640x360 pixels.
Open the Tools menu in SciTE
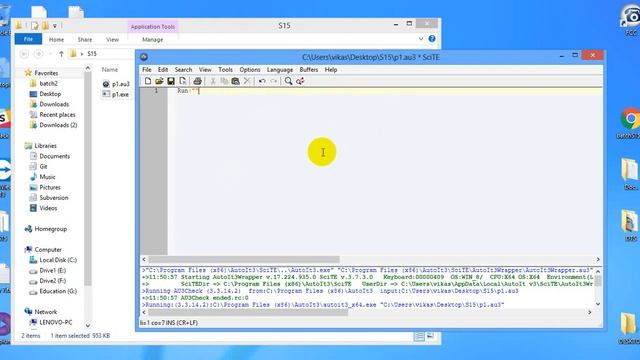(225, 70)
